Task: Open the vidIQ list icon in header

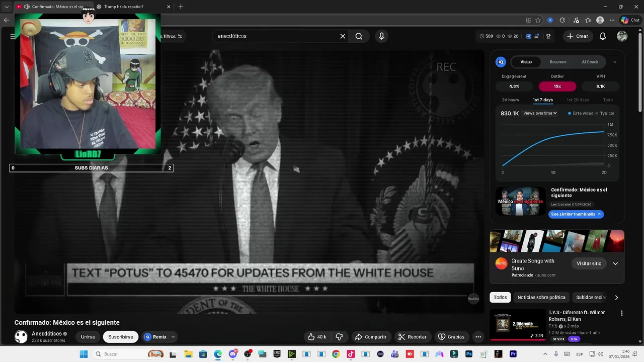Action: tap(537, 36)
